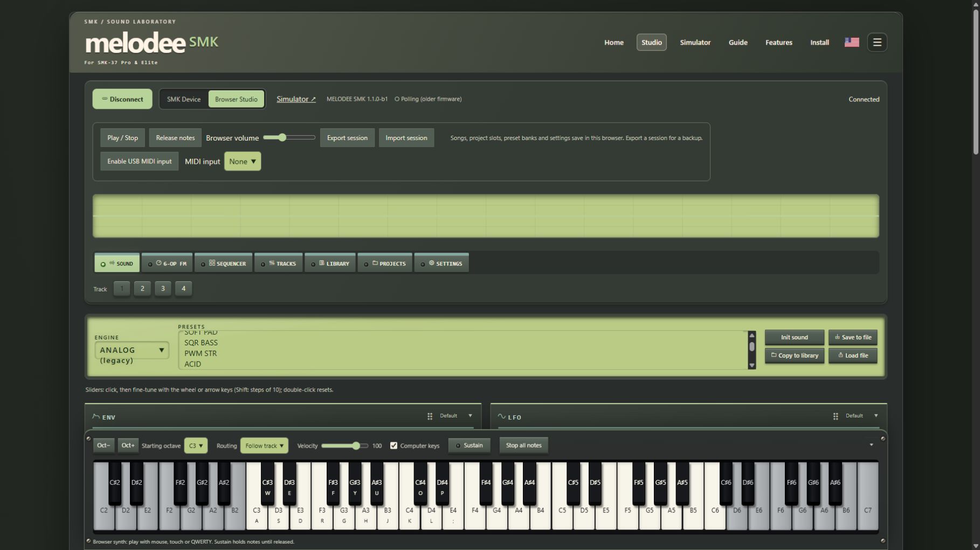Click the preset list scroll-up arrow
The height and width of the screenshot is (550, 980).
pyautogui.click(x=751, y=336)
